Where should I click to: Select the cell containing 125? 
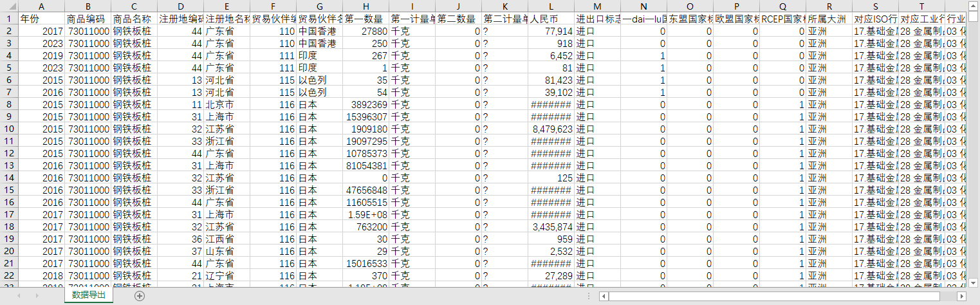pos(551,178)
